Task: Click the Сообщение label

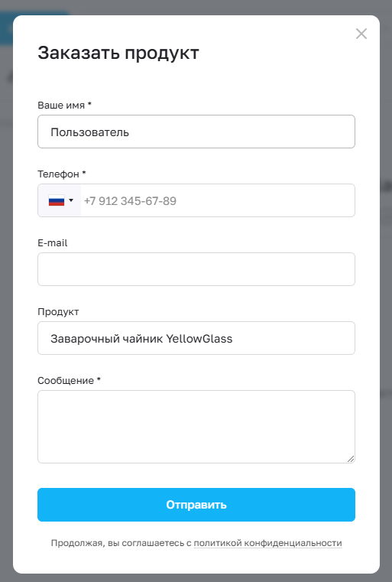Action: point(66,381)
